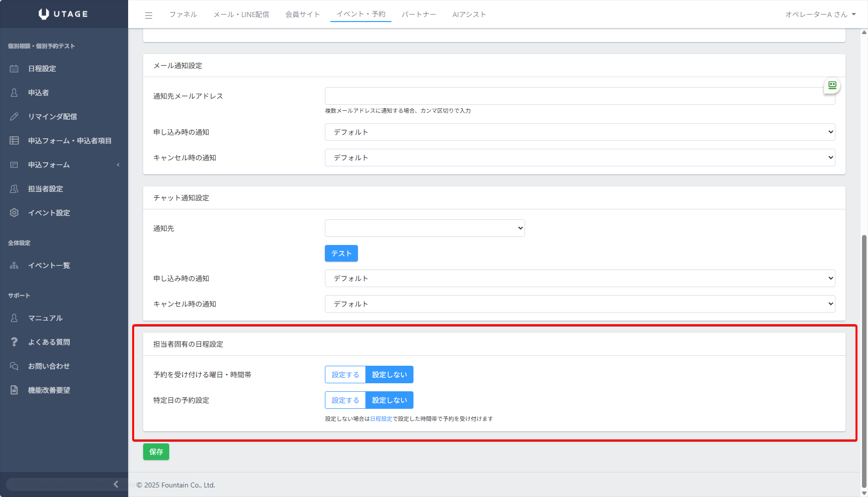Screen dimensions: 868x497
Task: Select 設定しない for 予約を受け付ける曜日・時間帯
Action: tap(389, 375)
